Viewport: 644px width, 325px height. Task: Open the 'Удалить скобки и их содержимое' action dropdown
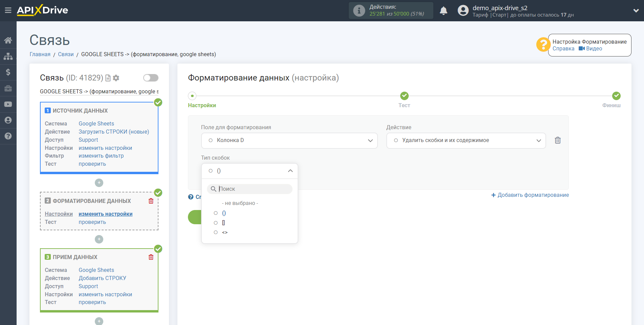(466, 140)
